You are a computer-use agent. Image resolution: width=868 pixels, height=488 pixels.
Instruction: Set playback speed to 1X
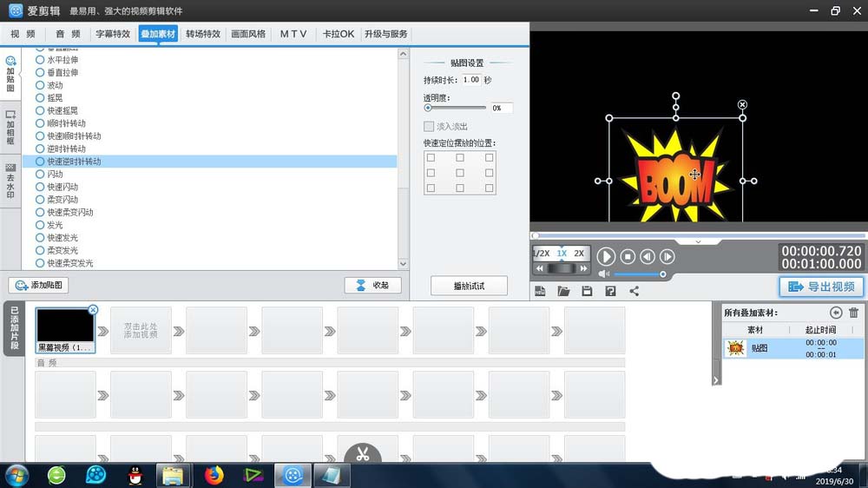(562, 254)
